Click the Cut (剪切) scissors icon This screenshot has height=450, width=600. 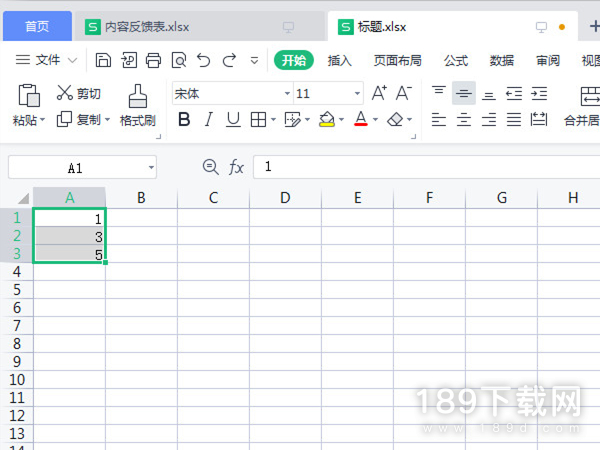[x=65, y=93]
